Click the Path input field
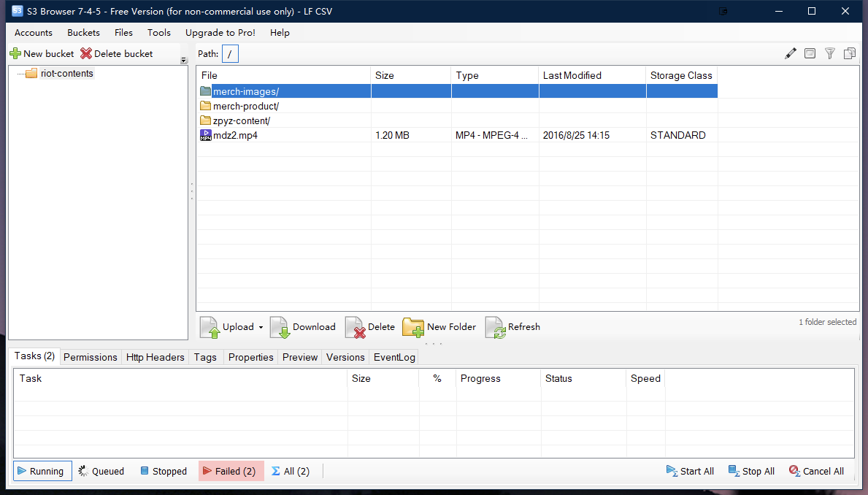The width and height of the screenshot is (868, 495). (230, 54)
